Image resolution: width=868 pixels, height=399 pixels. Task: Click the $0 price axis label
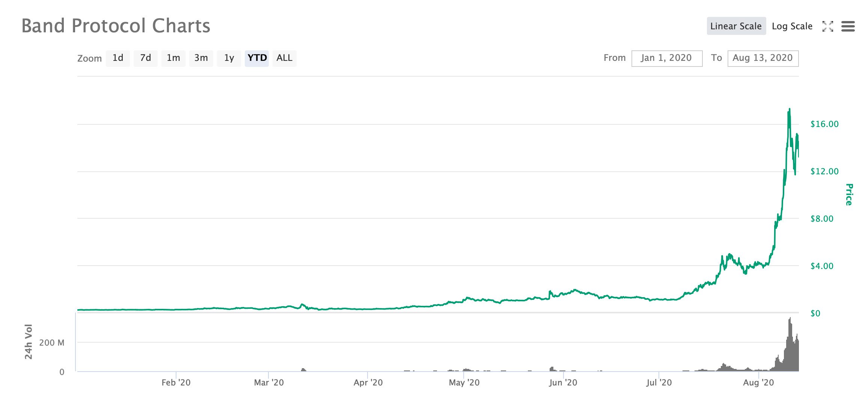[x=815, y=313]
